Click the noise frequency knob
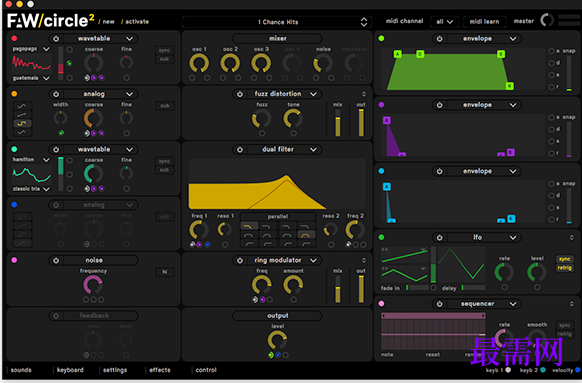 (x=93, y=285)
